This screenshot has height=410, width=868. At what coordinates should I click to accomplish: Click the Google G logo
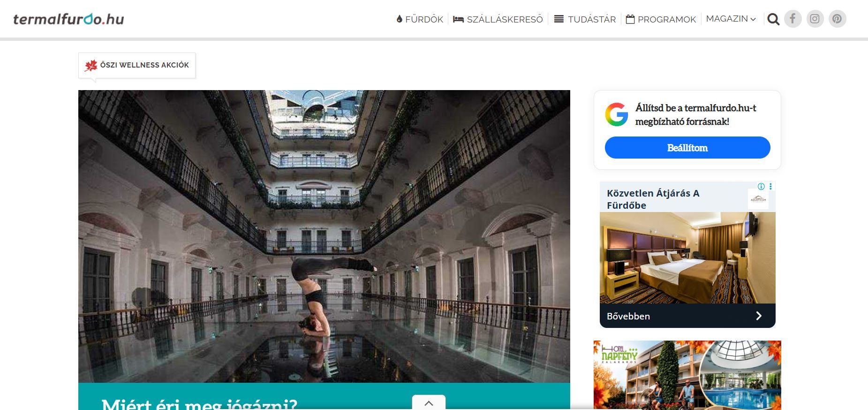617,114
